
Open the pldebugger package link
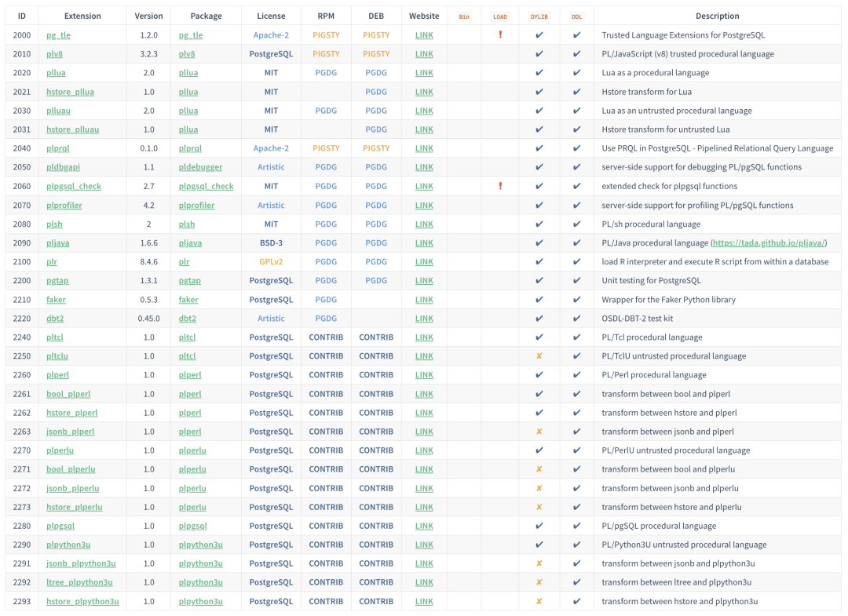click(201, 167)
